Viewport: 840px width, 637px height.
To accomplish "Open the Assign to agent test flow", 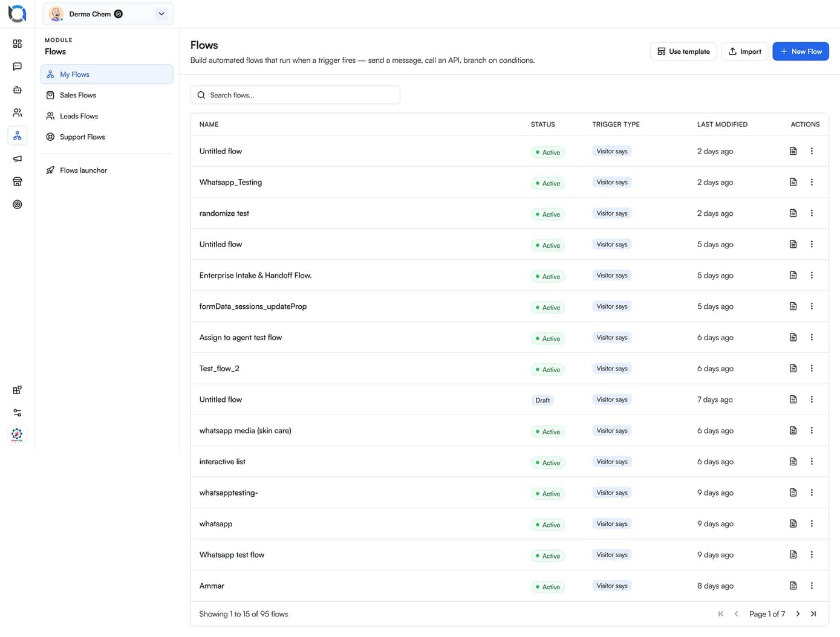I will point(241,338).
